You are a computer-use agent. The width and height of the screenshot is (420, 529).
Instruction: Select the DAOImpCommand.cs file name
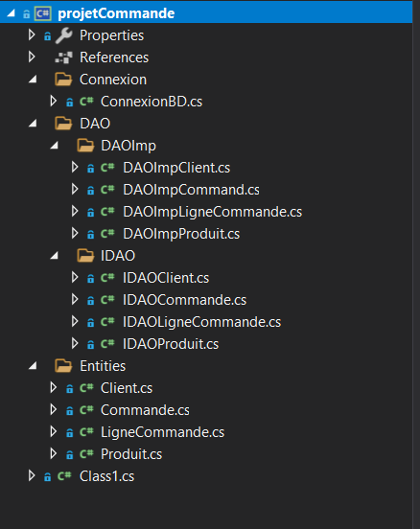click(192, 190)
